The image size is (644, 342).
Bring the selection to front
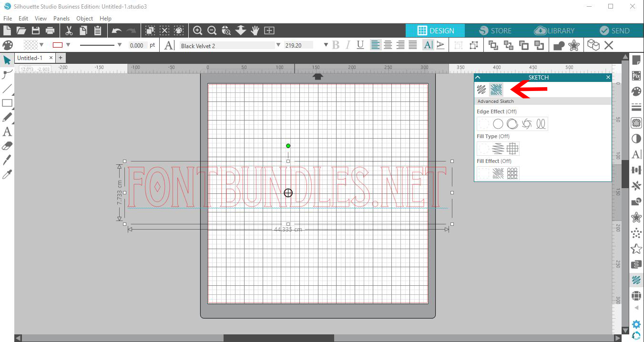[x=493, y=45]
